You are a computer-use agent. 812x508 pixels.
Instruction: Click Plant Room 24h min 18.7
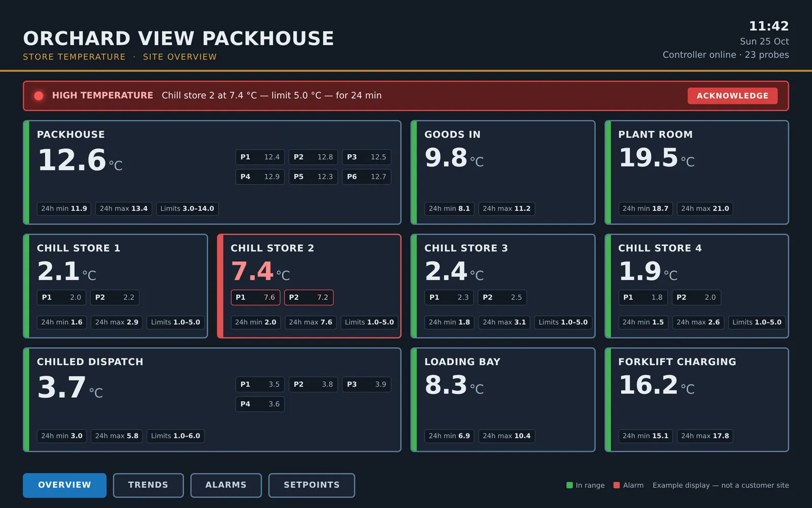click(646, 209)
